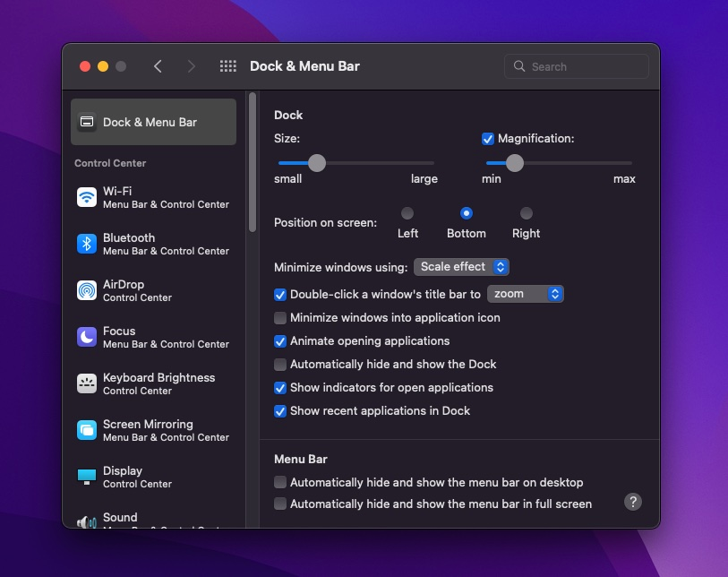Disable the Magnification checkbox
The image size is (728, 577).
click(487, 139)
